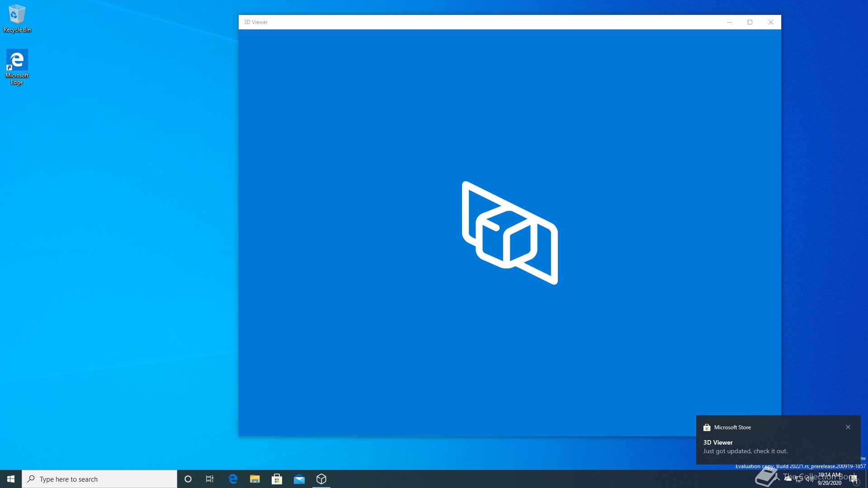Viewport: 868px width, 488px height.
Task: Minimize the 3D Viewer window
Action: (729, 22)
